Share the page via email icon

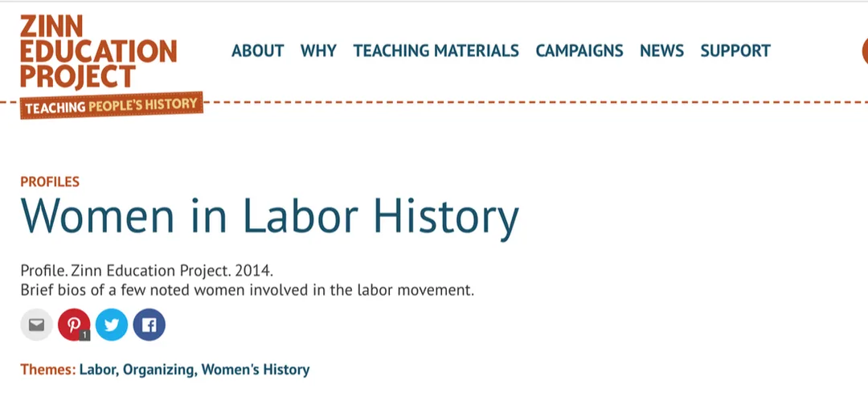[36, 325]
